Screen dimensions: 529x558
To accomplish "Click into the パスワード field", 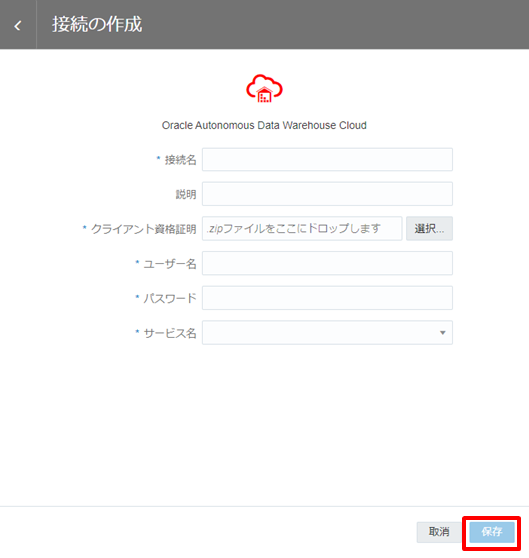I will click(x=327, y=298).
